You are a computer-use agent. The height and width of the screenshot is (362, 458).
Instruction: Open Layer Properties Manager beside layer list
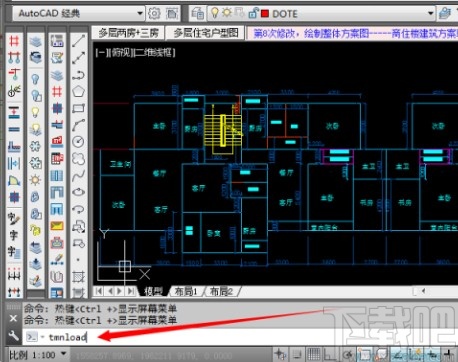pos(197,13)
